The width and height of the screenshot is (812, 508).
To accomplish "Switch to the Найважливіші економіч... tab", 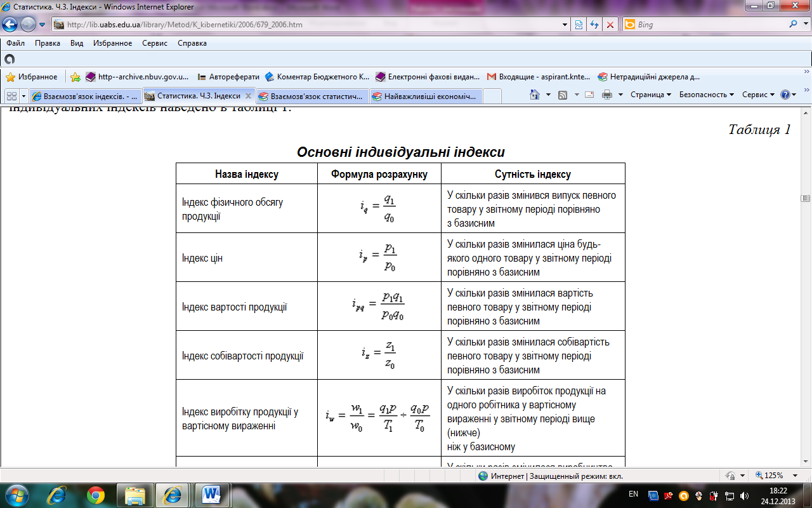I will click(426, 97).
